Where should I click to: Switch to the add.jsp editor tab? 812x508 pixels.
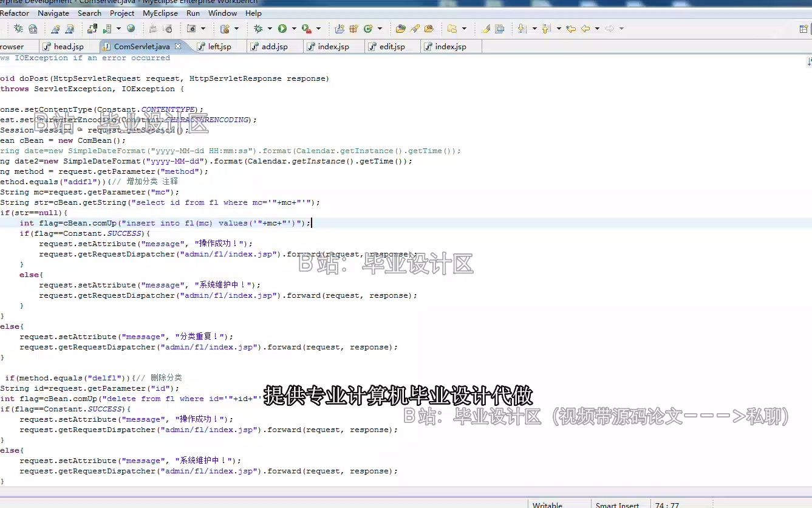275,46
